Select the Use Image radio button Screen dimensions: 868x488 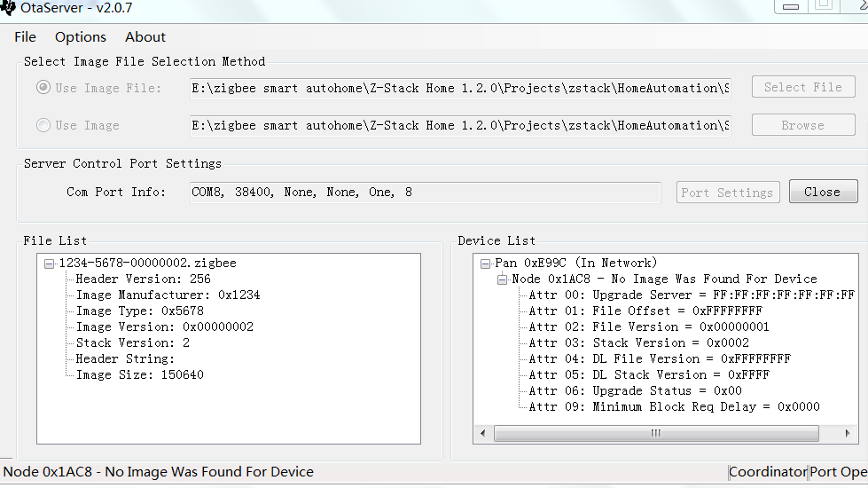(43, 125)
